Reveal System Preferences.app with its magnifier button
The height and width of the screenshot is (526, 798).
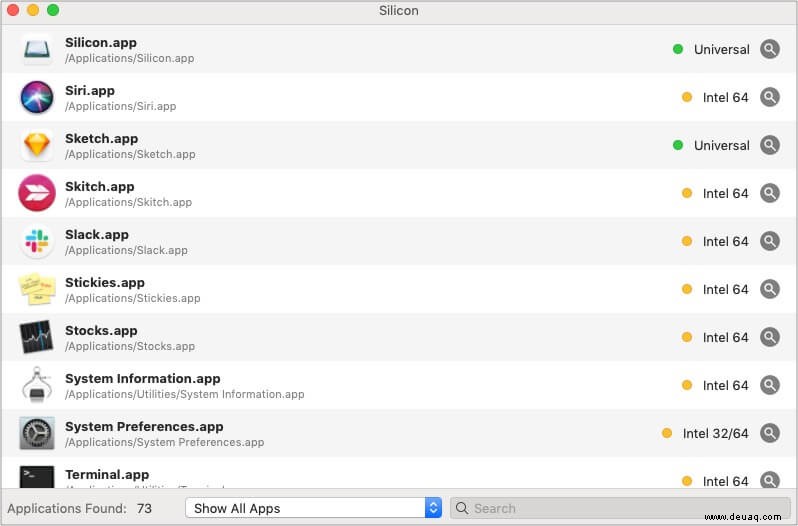[x=770, y=433]
